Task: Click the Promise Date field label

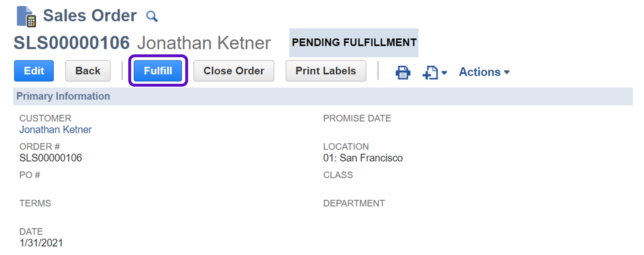Action: coord(357,118)
